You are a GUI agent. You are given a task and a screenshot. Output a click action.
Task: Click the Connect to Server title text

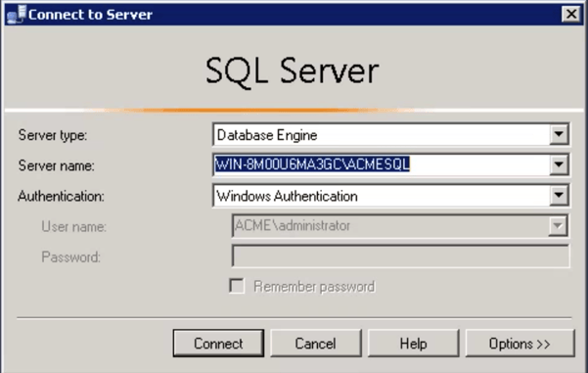[x=90, y=15]
